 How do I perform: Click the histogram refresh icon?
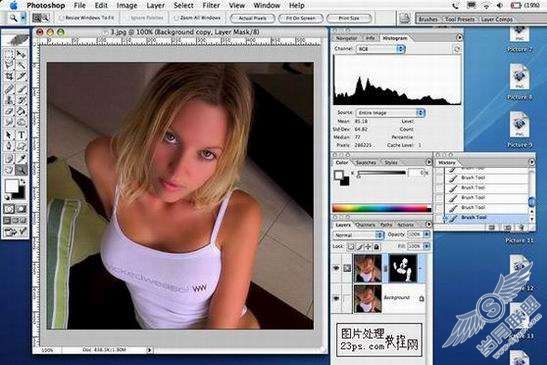[457, 50]
